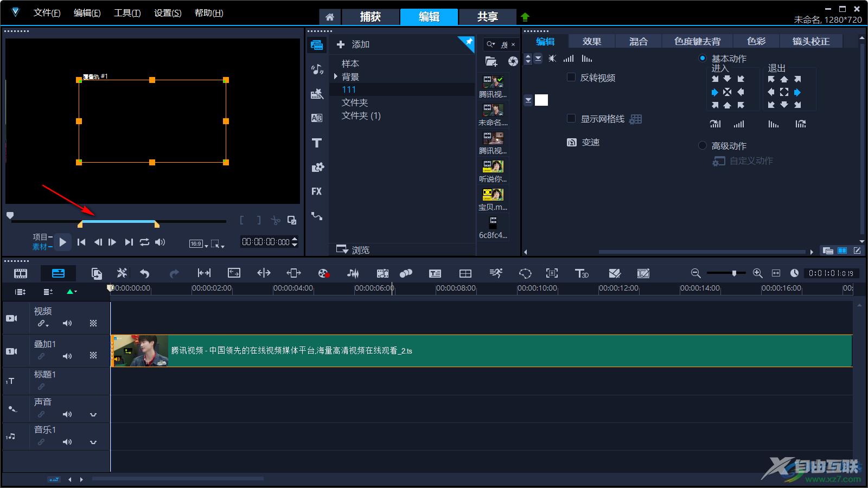
Task: Open the Title (T) library icon
Action: (317, 143)
